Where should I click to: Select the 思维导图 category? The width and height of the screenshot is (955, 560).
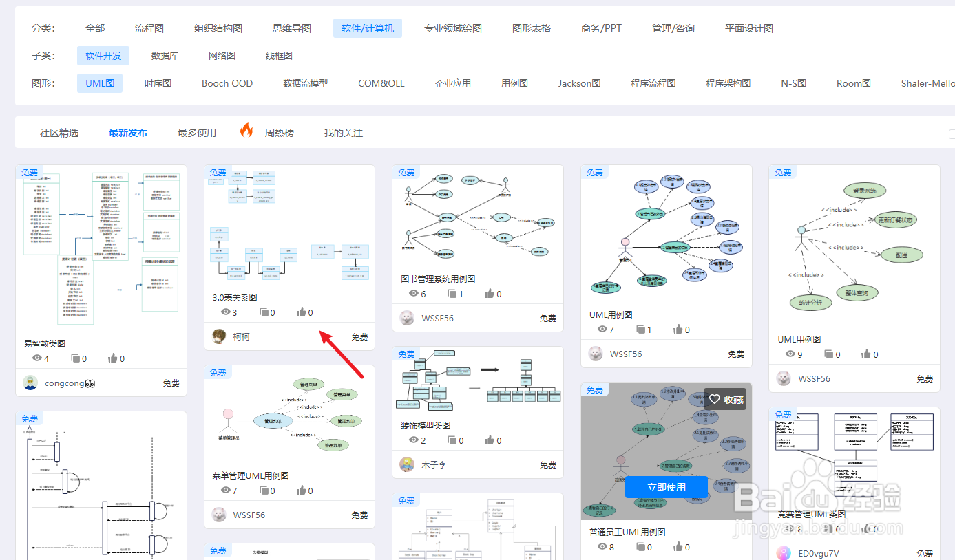(291, 28)
